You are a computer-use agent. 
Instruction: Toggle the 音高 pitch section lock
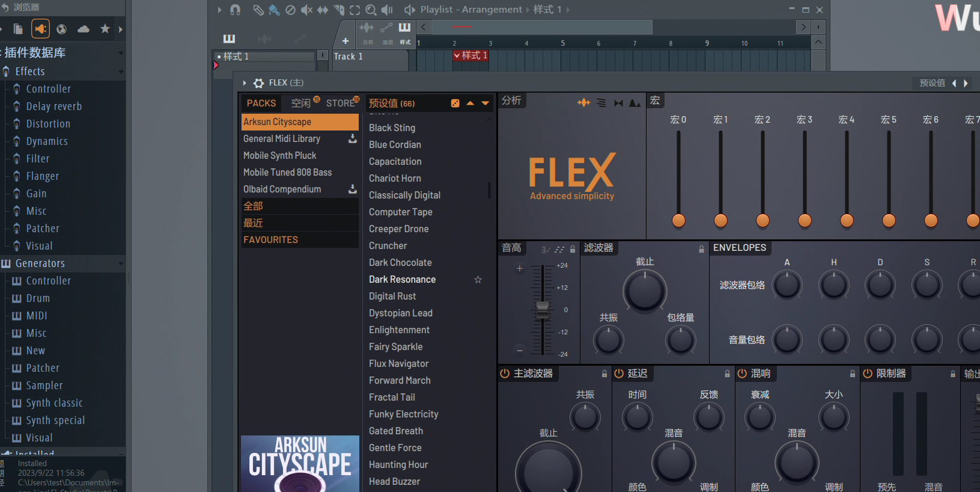pyautogui.click(x=573, y=249)
